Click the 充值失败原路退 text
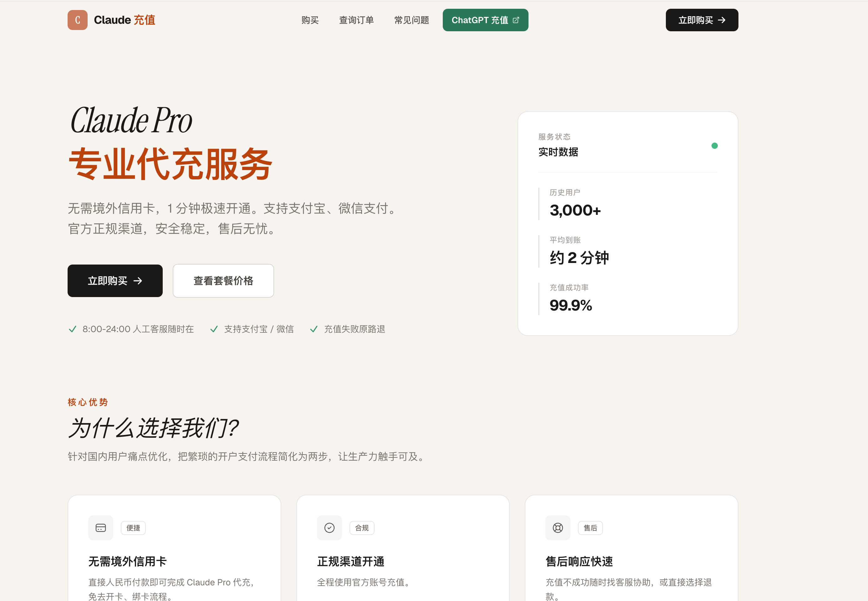 click(x=355, y=329)
